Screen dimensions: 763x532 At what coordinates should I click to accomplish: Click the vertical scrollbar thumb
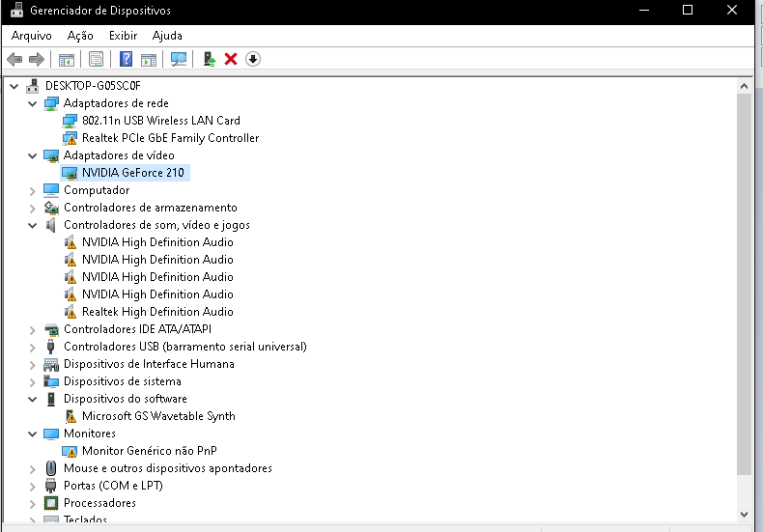pos(744,285)
